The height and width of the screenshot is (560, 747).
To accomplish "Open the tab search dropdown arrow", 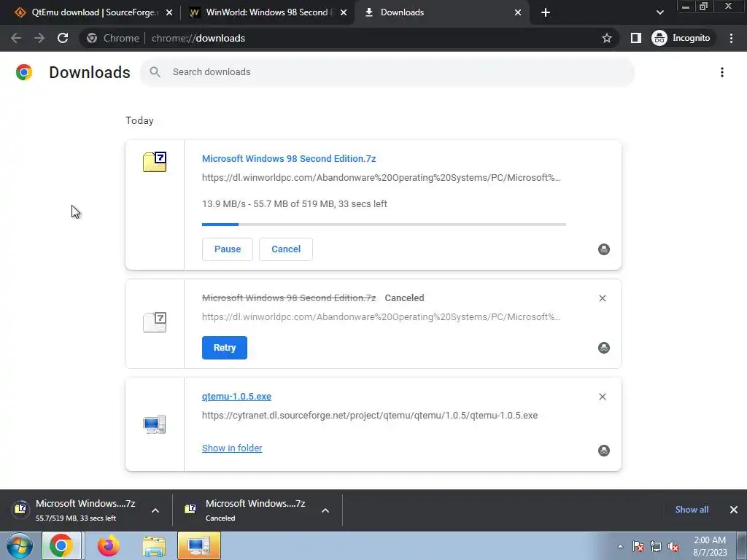I will coord(659,13).
